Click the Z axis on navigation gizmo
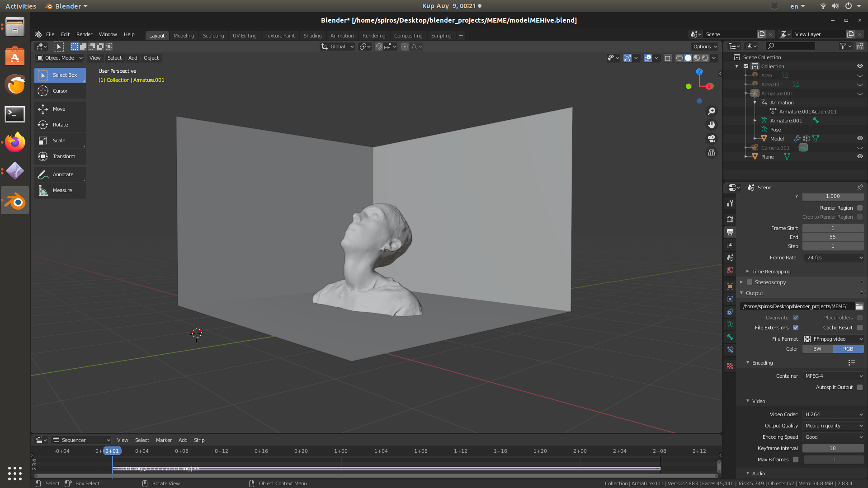868x488 pixels. [699, 72]
